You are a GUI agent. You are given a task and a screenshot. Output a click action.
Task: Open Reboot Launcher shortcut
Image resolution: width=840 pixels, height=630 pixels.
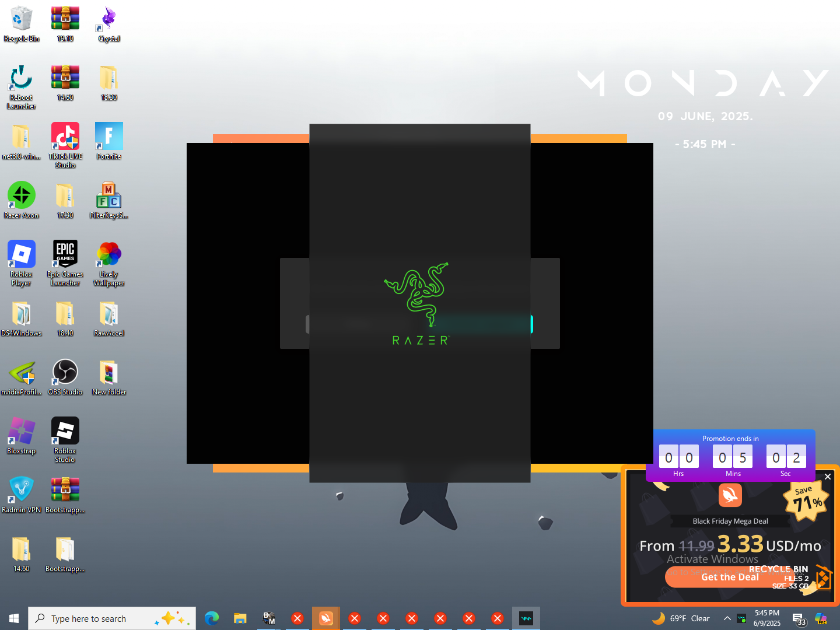(22, 87)
